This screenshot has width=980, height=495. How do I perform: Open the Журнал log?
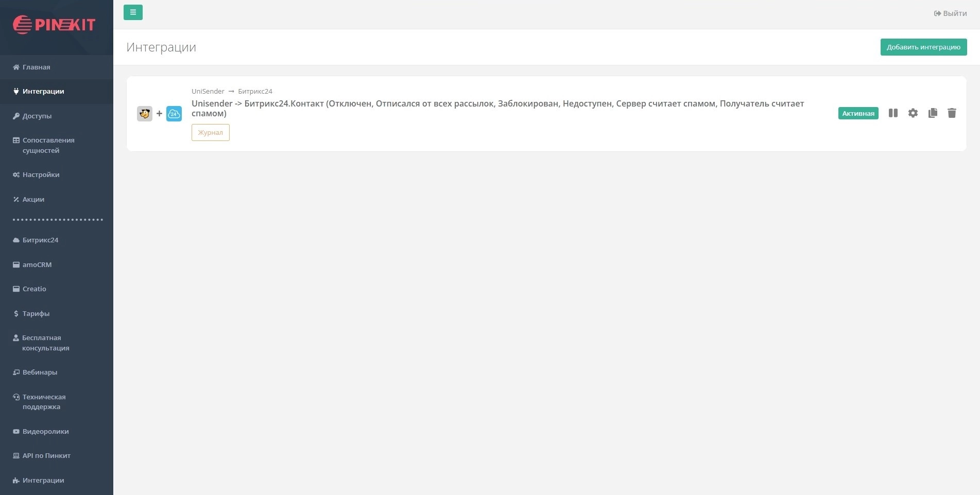[x=210, y=132]
